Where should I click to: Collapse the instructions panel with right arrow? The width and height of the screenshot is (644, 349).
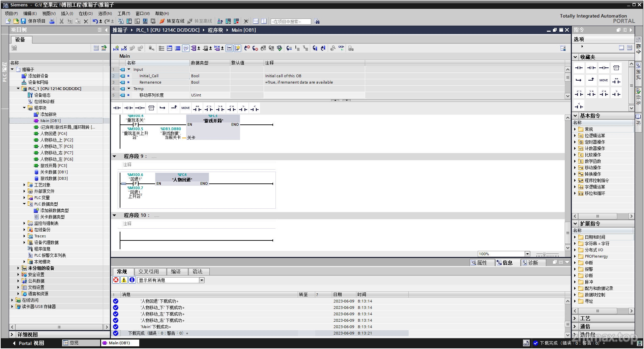[631, 30]
